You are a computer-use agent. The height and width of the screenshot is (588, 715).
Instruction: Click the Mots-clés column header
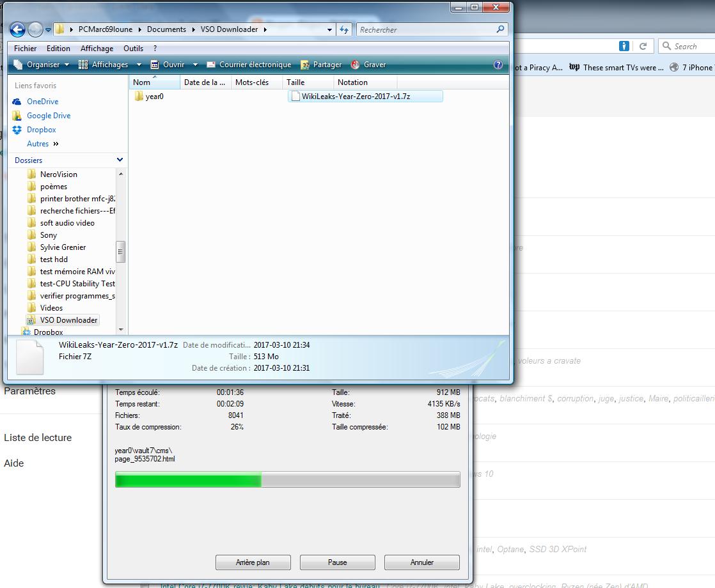point(256,82)
